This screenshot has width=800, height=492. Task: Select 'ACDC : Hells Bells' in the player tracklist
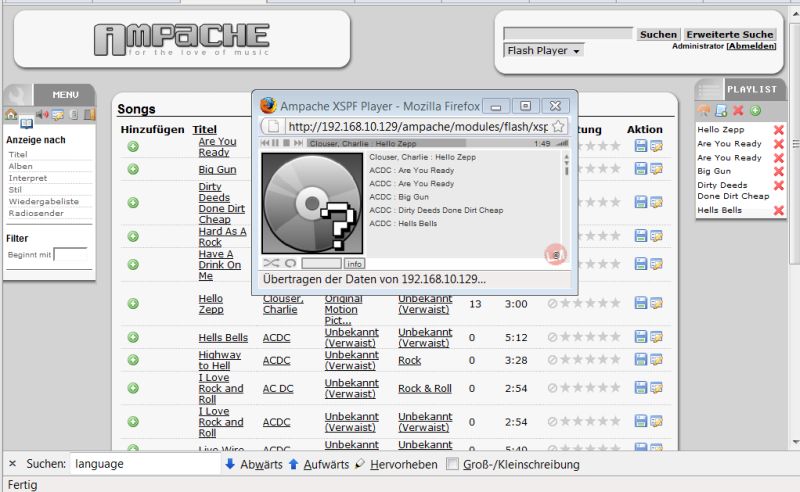[403, 224]
